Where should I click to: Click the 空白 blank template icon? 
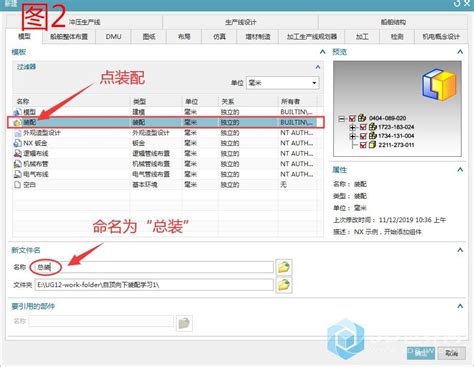point(17,184)
